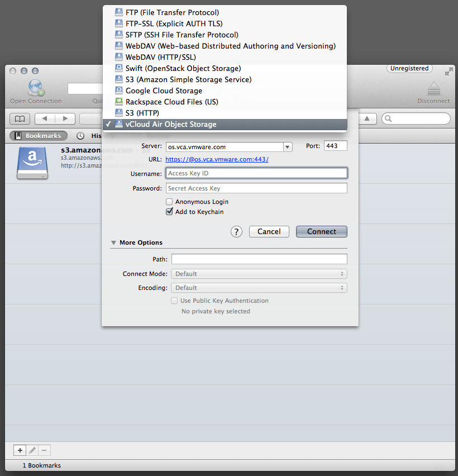Viewport: 458px width, 476px height.
Task: Click the Password Secret Access Key field
Action: click(256, 188)
